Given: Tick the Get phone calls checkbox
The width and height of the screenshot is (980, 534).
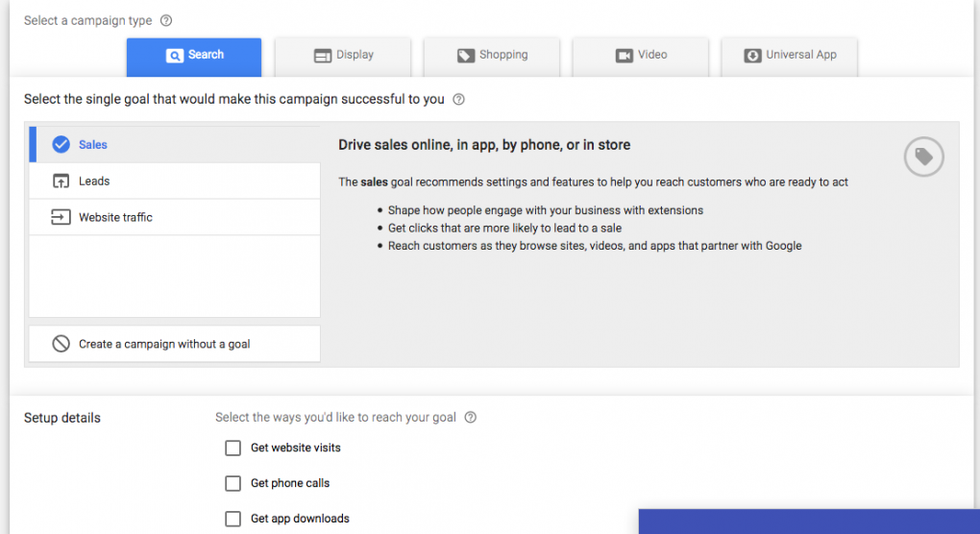Looking at the screenshot, I should pos(233,483).
